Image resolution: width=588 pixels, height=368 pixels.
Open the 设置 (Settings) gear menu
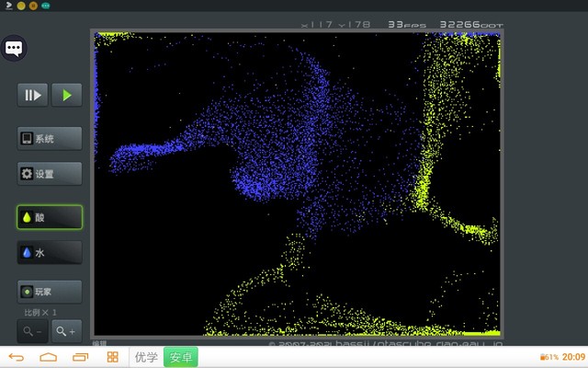point(50,174)
